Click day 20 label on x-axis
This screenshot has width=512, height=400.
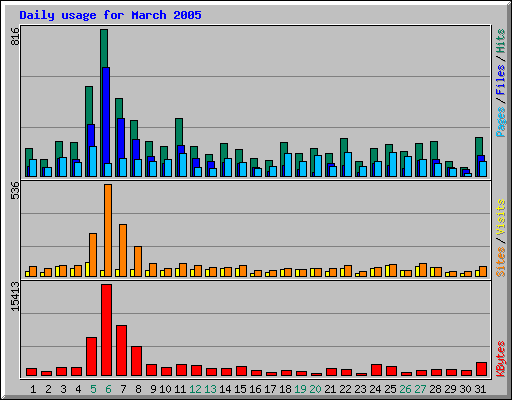pos(315,389)
